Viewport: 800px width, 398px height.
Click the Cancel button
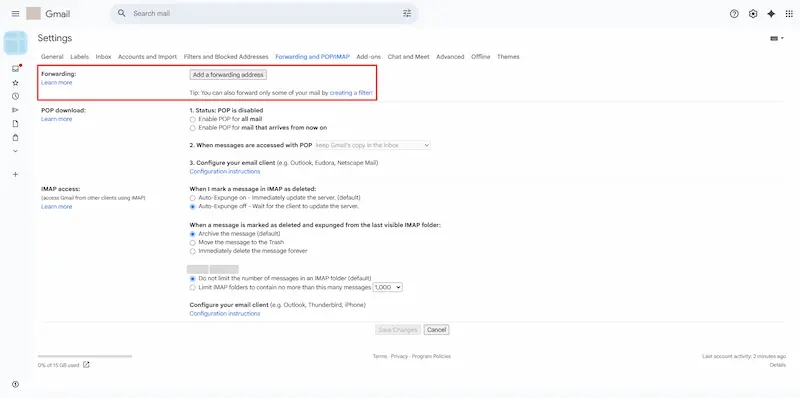coord(436,330)
